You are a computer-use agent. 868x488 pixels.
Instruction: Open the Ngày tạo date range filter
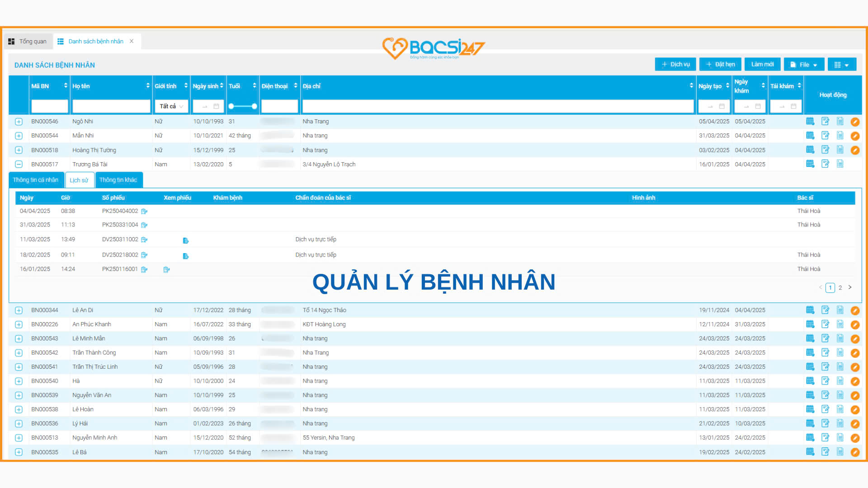[714, 106]
